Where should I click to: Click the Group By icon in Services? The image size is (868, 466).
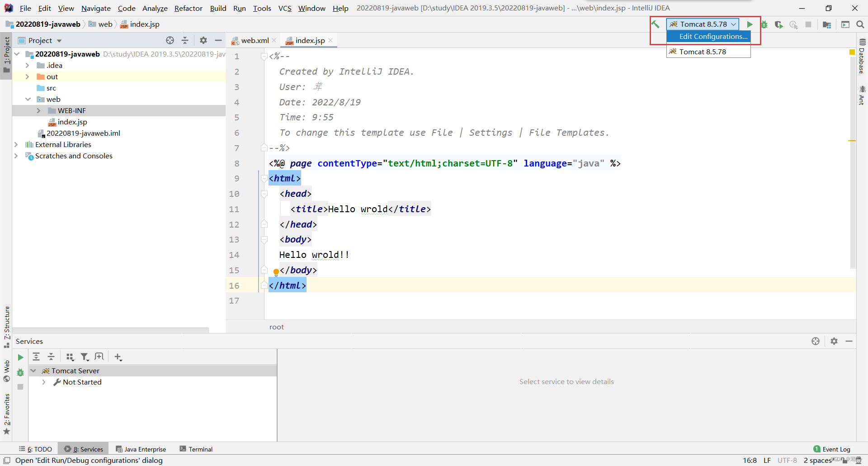[70, 357]
